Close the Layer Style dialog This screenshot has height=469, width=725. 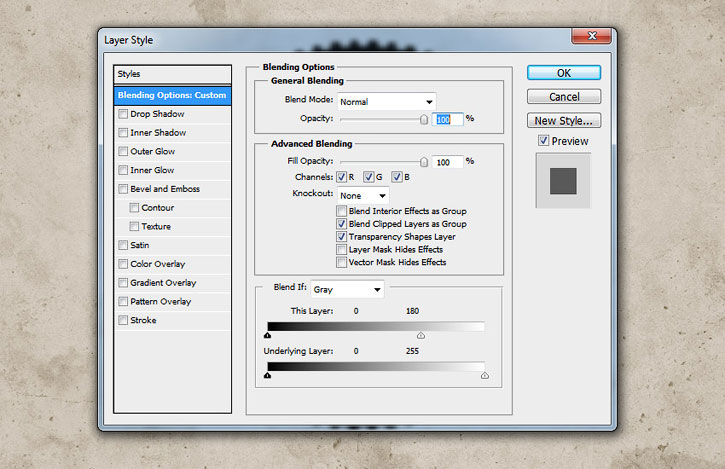[x=591, y=36]
